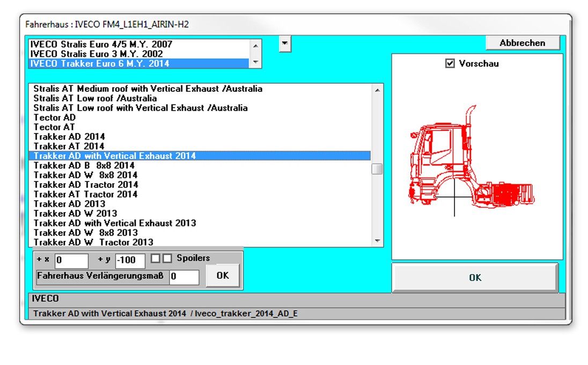Toggle the first Spoilers checkbox
Image resolution: width=588 pixels, height=365 pixels.
[155, 259]
